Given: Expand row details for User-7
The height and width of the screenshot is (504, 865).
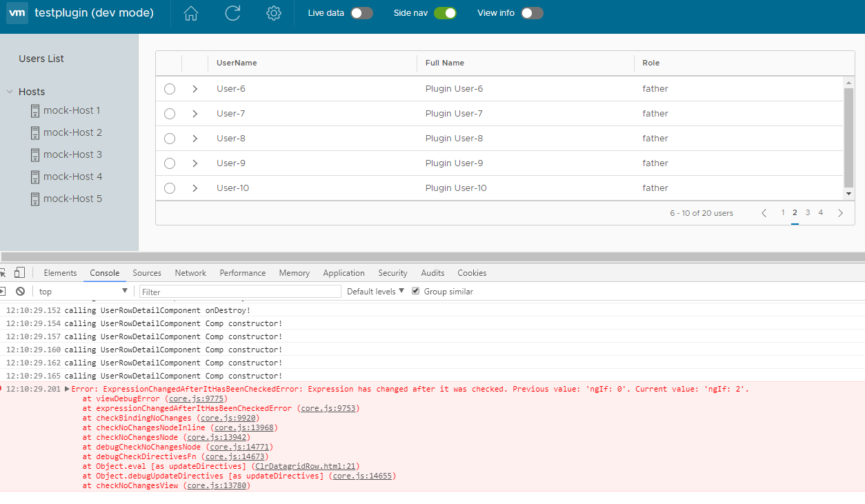Looking at the screenshot, I should [x=195, y=114].
